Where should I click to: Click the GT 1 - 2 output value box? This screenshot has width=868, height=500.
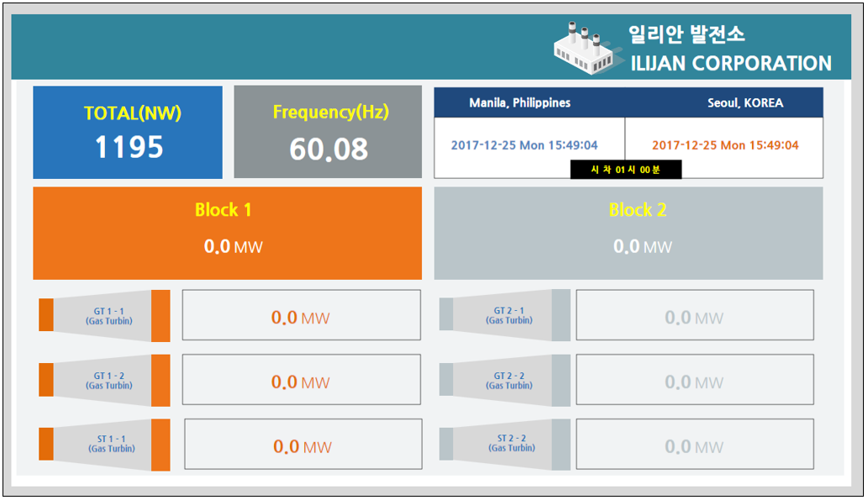point(301,380)
